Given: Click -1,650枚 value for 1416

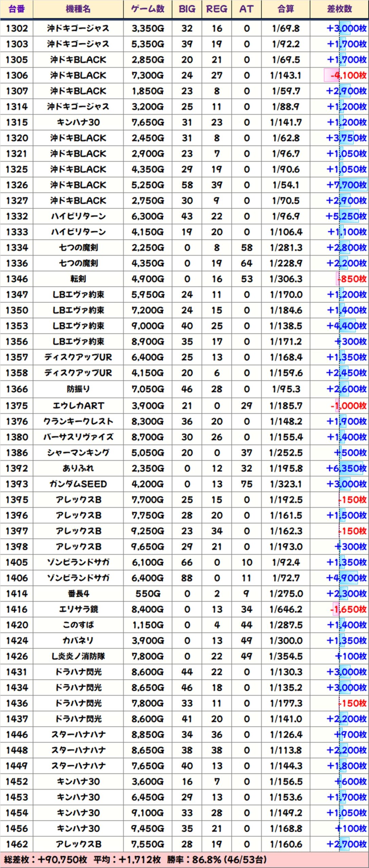Looking at the screenshot, I should coord(348,609).
